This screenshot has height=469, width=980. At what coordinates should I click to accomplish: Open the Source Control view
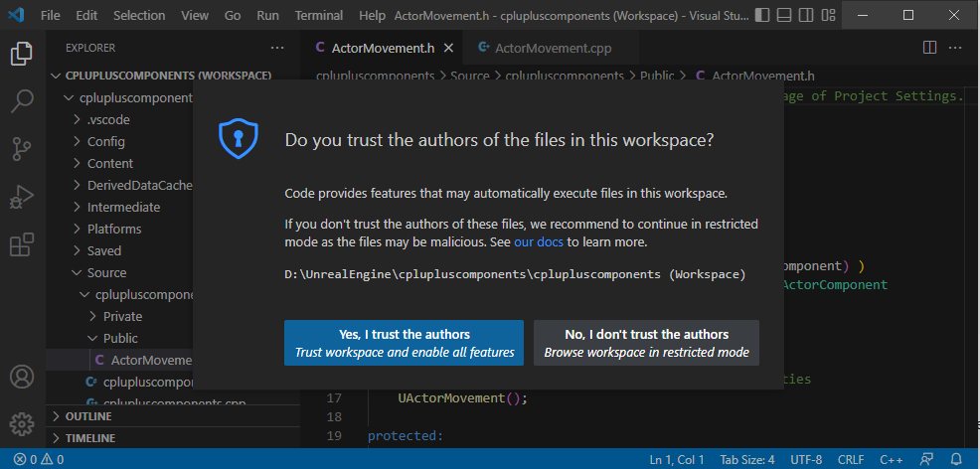(22, 149)
